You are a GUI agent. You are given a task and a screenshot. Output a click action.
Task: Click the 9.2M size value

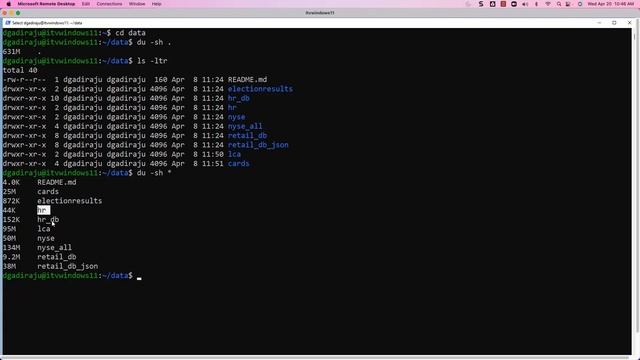pos(11,257)
